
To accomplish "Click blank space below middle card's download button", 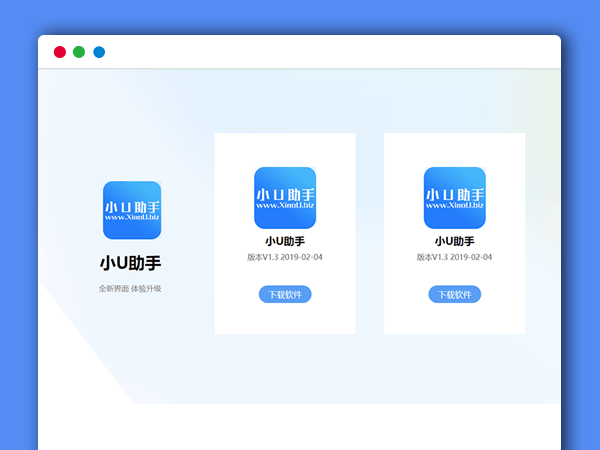I will tap(285, 319).
